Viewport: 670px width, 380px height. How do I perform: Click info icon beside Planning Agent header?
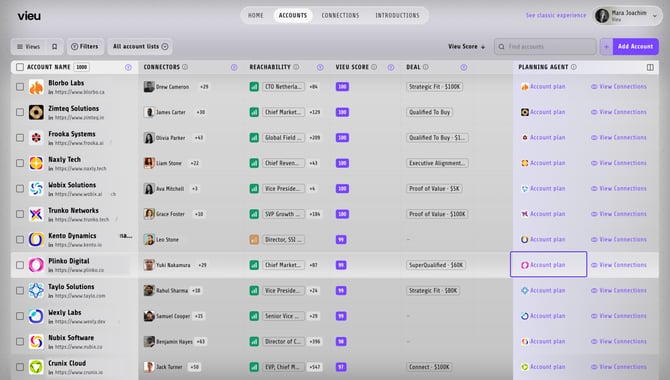click(x=574, y=67)
